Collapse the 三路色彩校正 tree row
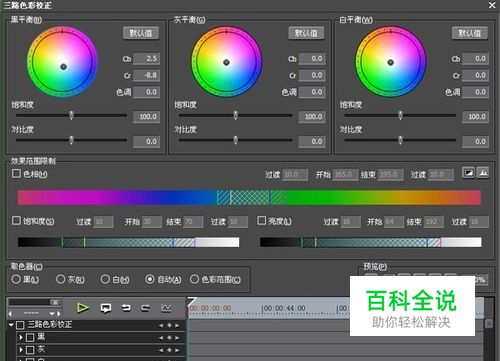The height and width of the screenshot is (361, 500). pyautogui.click(x=11, y=325)
